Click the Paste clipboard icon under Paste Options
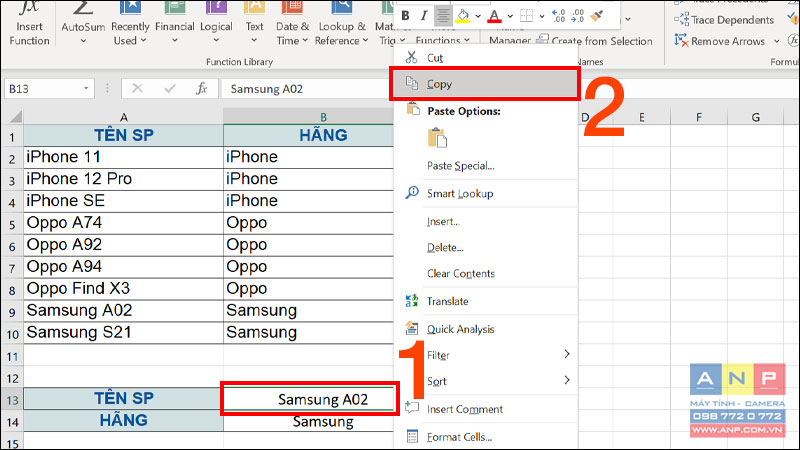 click(437, 138)
